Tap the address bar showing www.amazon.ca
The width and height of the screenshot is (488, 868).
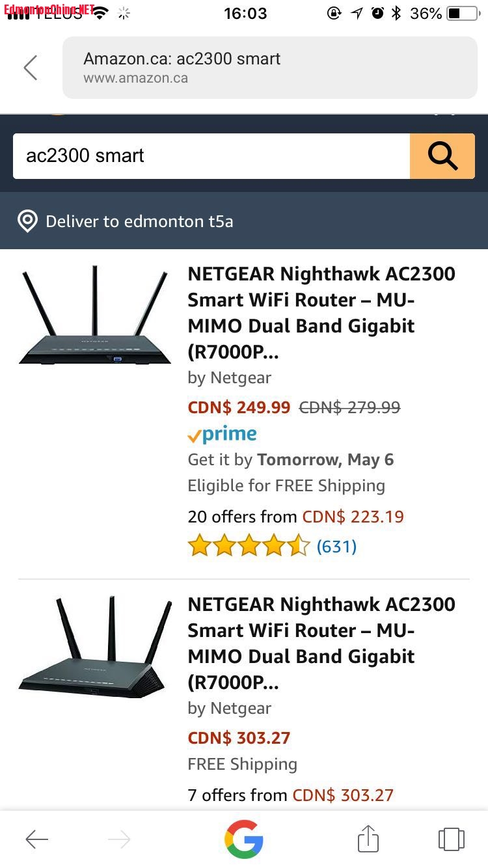269,68
